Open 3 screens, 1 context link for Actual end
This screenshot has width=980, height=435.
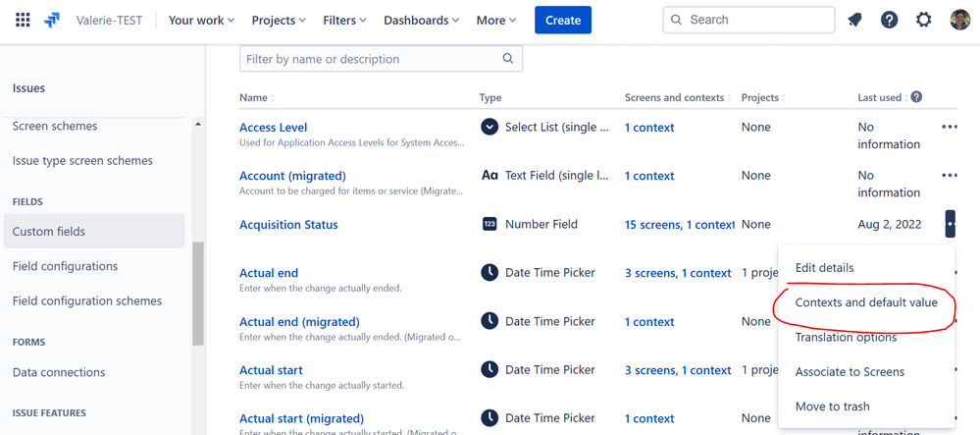tap(678, 273)
